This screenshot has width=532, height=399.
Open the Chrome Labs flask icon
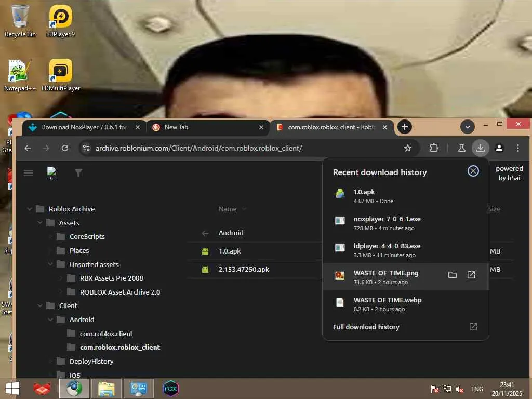pyautogui.click(x=461, y=148)
